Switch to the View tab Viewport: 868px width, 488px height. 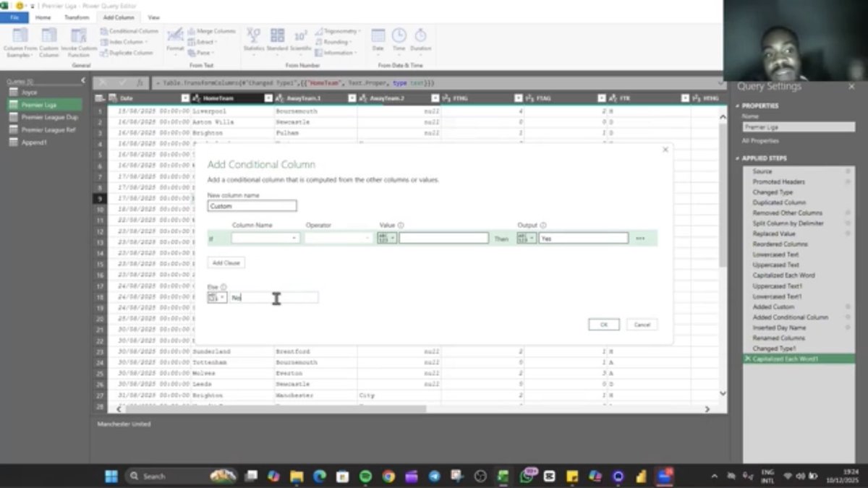click(x=154, y=17)
